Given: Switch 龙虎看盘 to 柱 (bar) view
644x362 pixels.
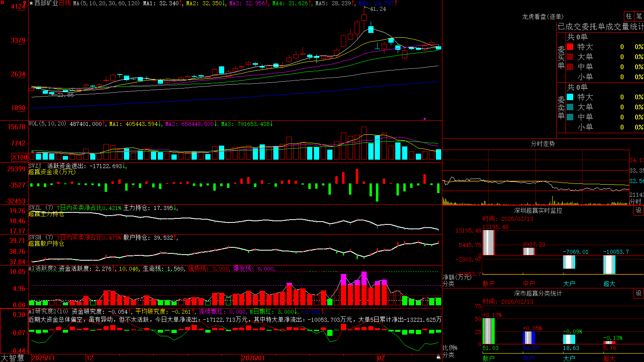Looking at the screenshot, I should click(x=629, y=16).
